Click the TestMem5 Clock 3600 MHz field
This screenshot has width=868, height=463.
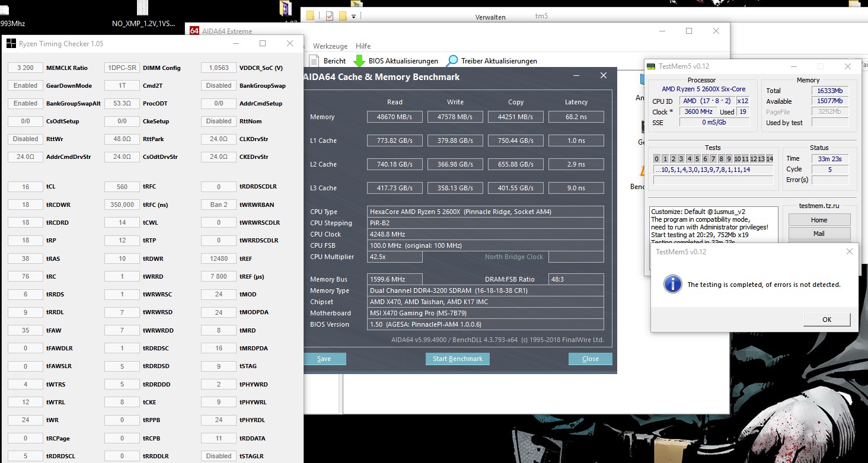[698, 111]
